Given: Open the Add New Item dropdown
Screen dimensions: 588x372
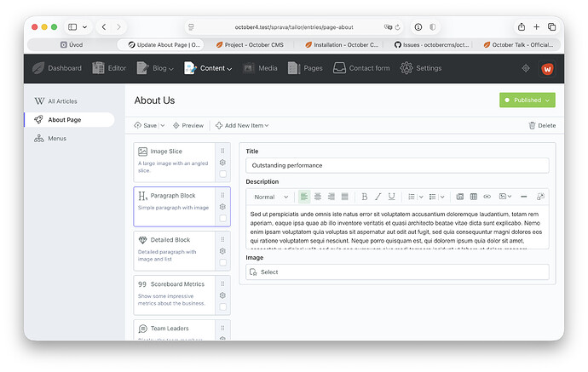Looking at the screenshot, I should (242, 125).
